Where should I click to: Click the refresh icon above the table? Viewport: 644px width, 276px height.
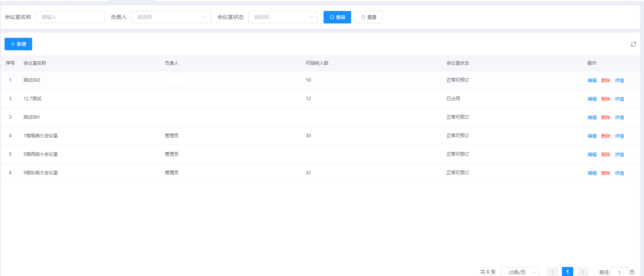click(633, 44)
